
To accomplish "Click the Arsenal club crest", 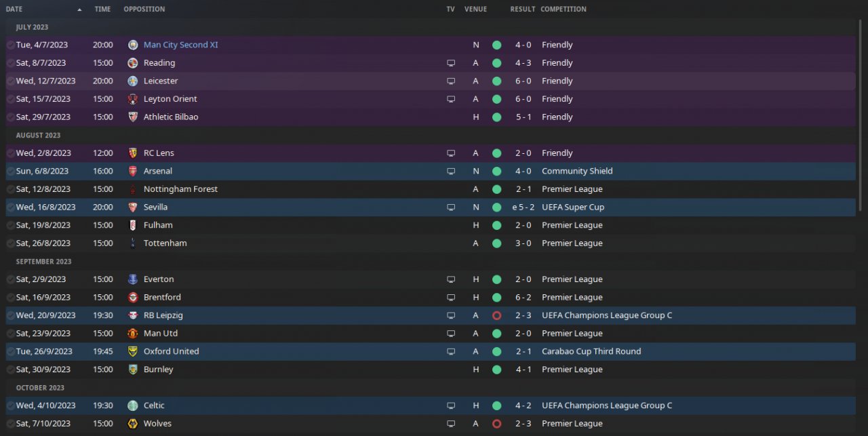I will tap(133, 172).
